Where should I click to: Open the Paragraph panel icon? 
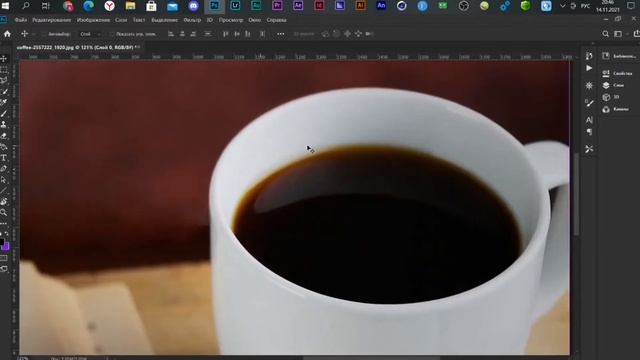coord(589,132)
